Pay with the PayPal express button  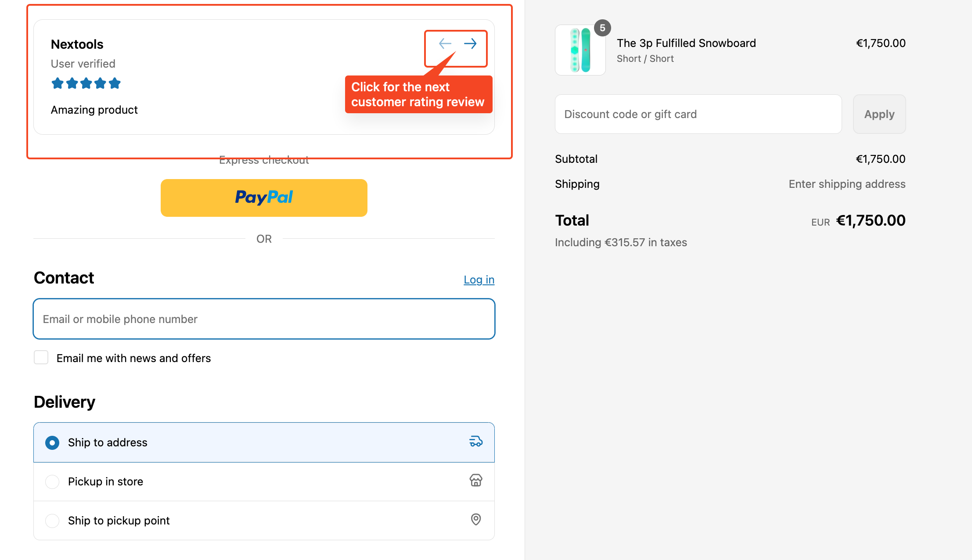click(264, 197)
